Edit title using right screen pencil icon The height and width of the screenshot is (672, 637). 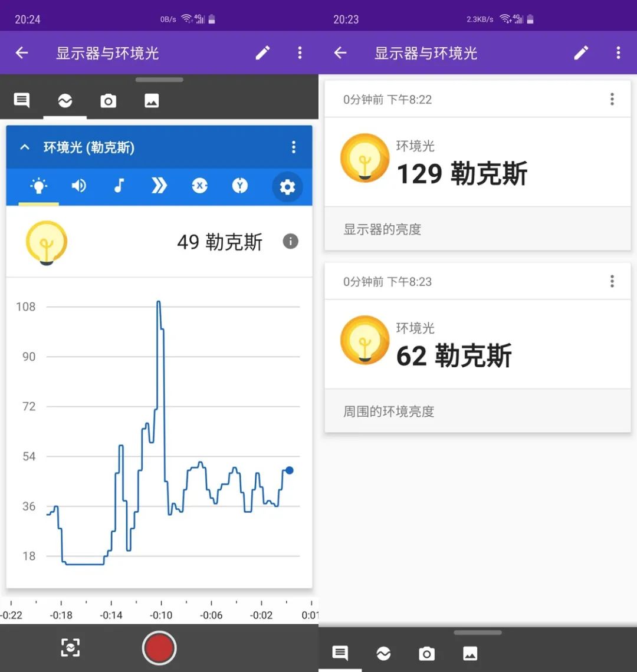[581, 52]
